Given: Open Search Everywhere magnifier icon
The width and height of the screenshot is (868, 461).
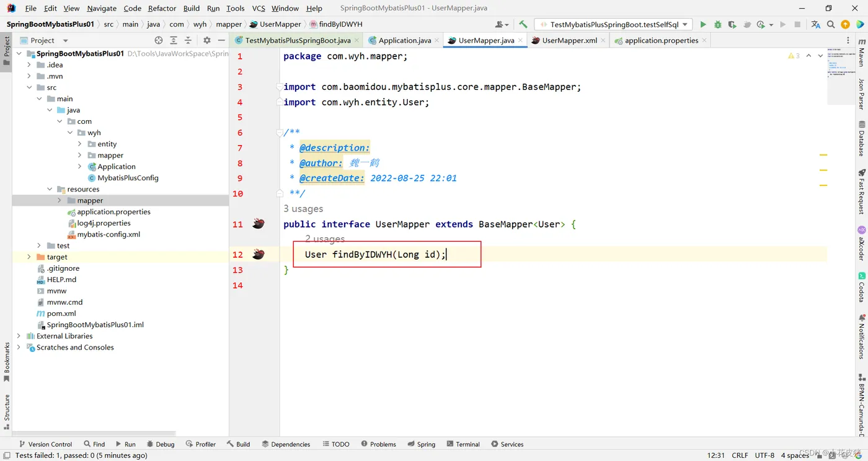Looking at the screenshot, I should coord(831,24).
